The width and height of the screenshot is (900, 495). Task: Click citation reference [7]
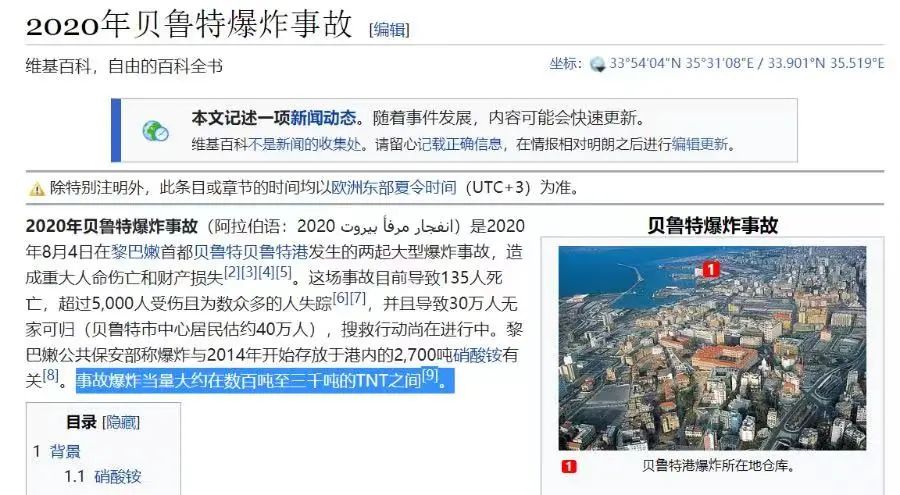coord(358,297)
